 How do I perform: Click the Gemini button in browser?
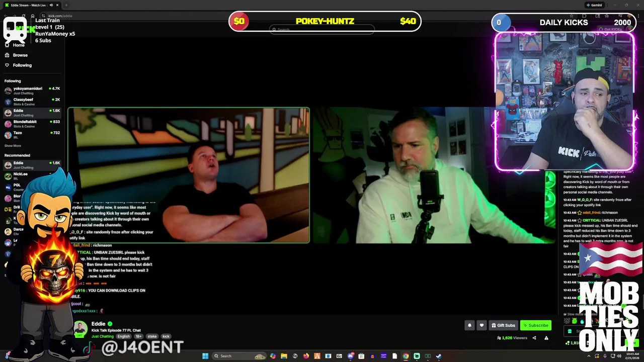(x=594, y=5)
